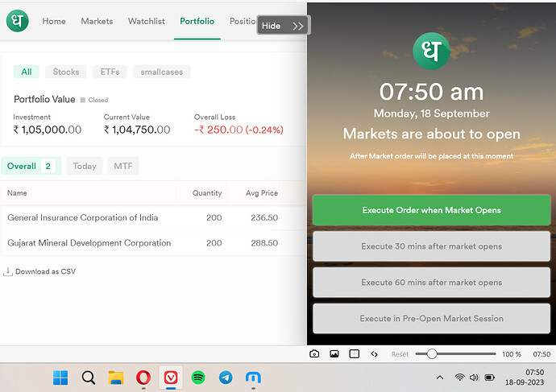Click the 236.50 average price value
556x392 pixels.
pos(264,217)
